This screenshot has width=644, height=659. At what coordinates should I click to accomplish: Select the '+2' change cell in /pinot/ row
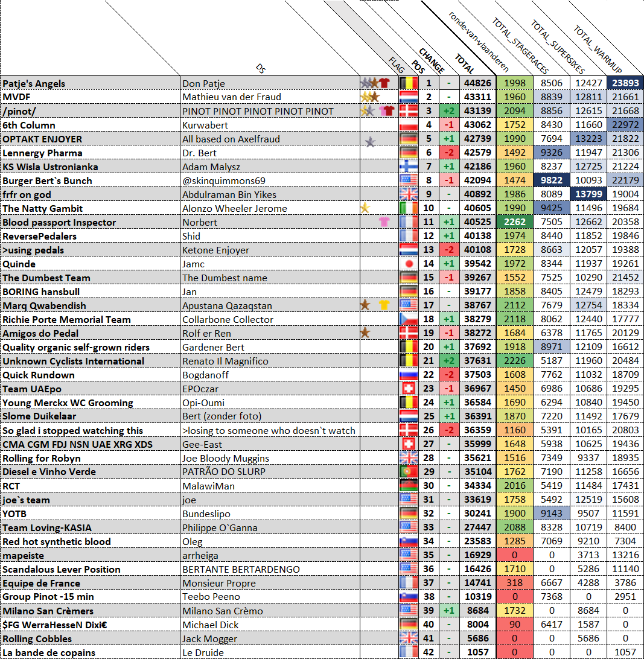click(449, 111)
